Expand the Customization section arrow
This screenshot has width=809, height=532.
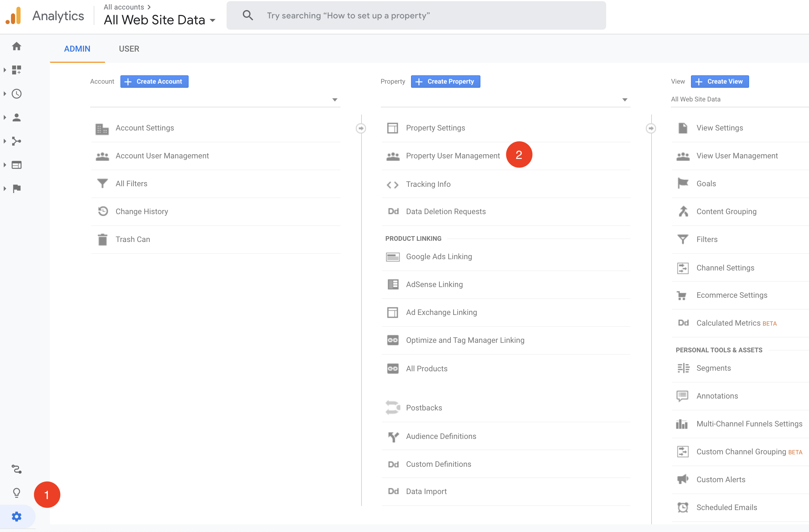5,70
